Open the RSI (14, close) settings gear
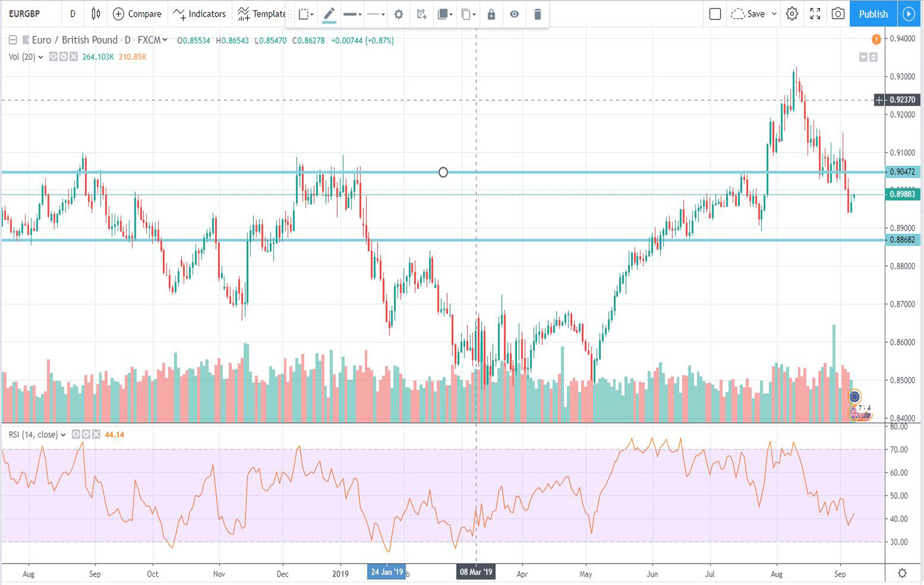 pyautogui.click(x=87, y=434)
